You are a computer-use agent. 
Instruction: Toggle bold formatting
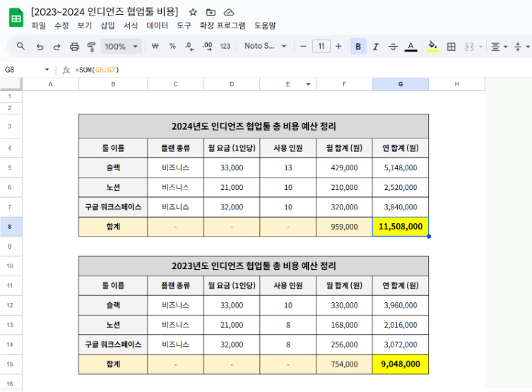[x=358, y=47]
